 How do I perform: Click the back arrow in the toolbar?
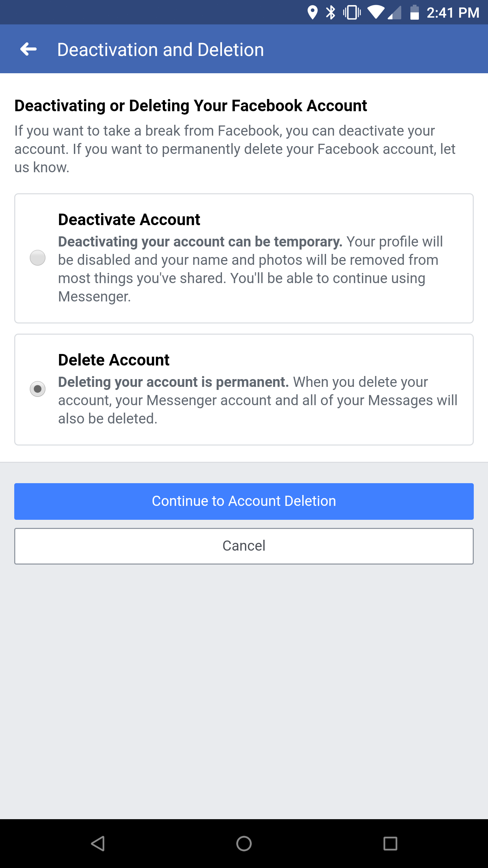click(28, 49)
